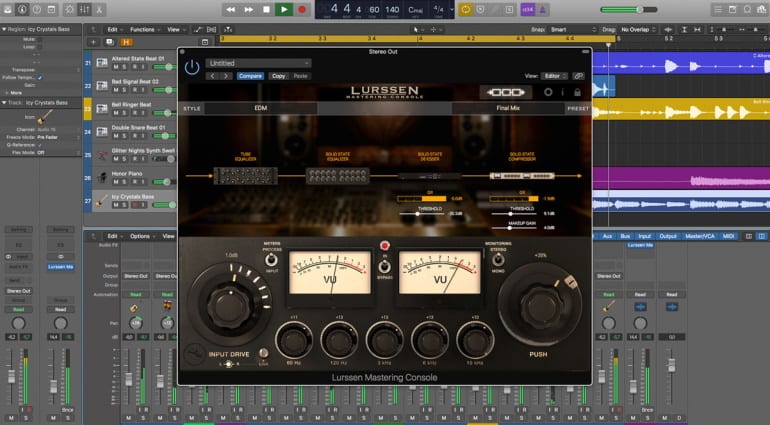Click the Editors scissors button in control bar
This screenshot has height=425, width=770.
99,9
